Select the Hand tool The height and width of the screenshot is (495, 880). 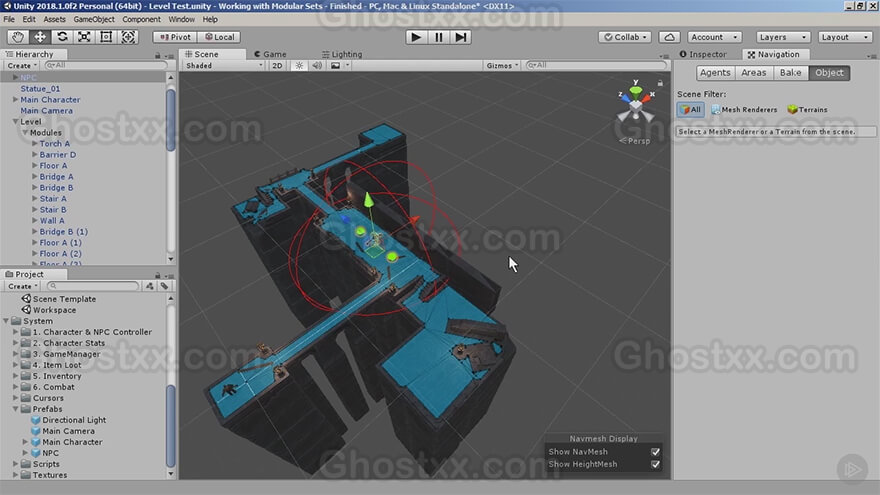(x=18, y=37)
